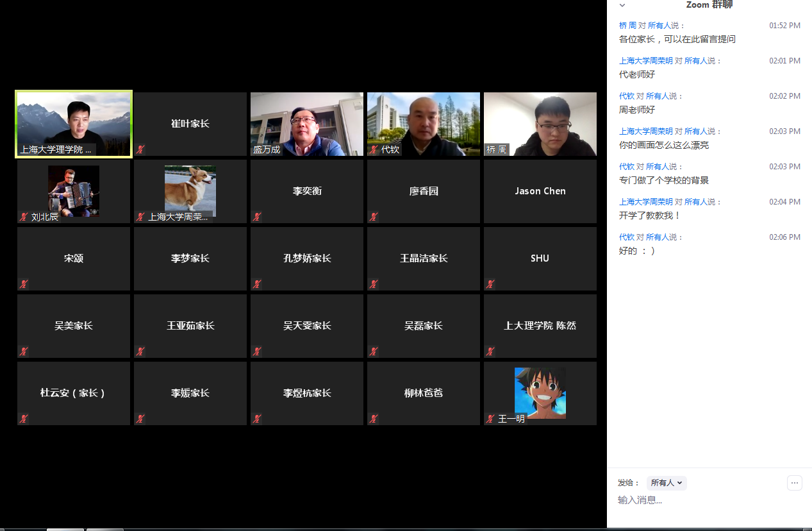Screen dimensions: 812x531
Task: Click the chat message 代老师好
Action: (x=637, y=74)
